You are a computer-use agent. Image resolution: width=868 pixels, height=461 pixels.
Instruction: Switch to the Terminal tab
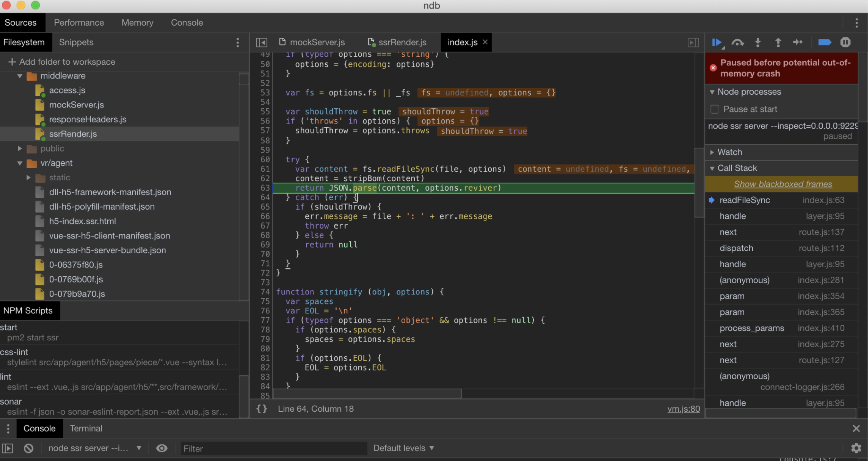[86, 428]
